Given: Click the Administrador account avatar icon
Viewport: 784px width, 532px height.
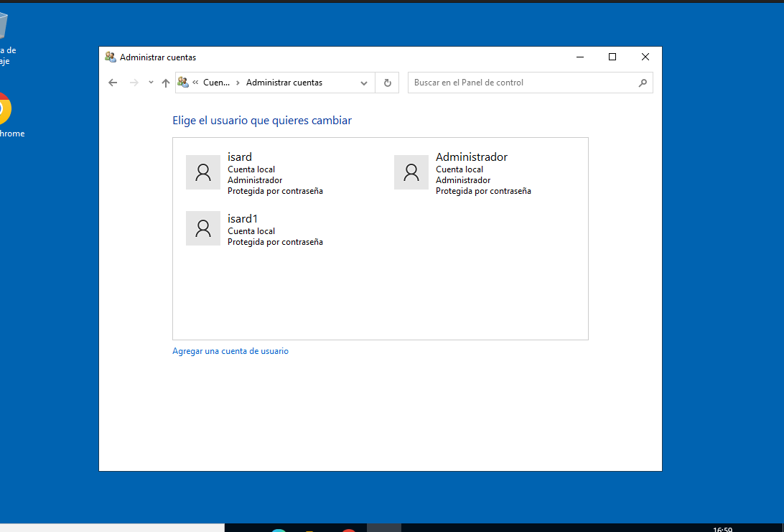Looking at the screenshot, I should click(x=411, y=172).
